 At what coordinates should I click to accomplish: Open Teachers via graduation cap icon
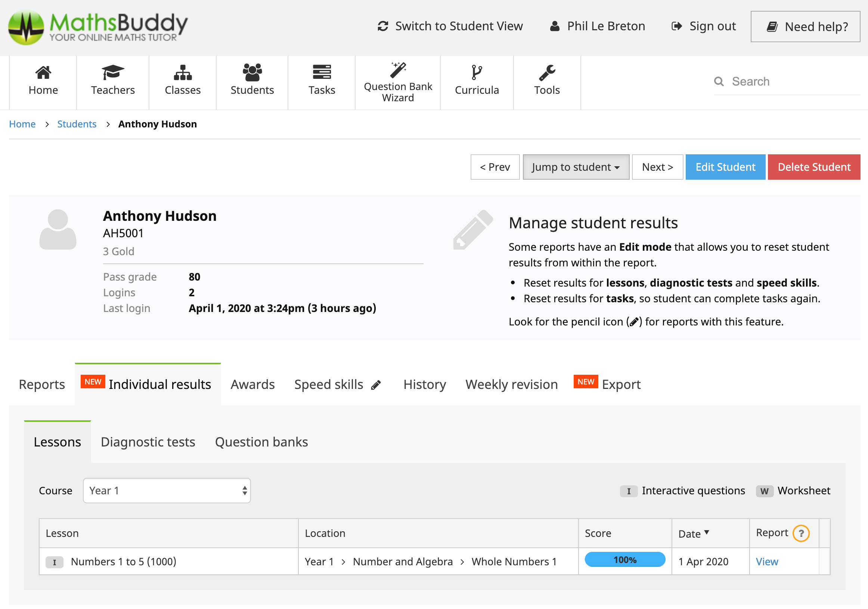click(x=113, y=72)
